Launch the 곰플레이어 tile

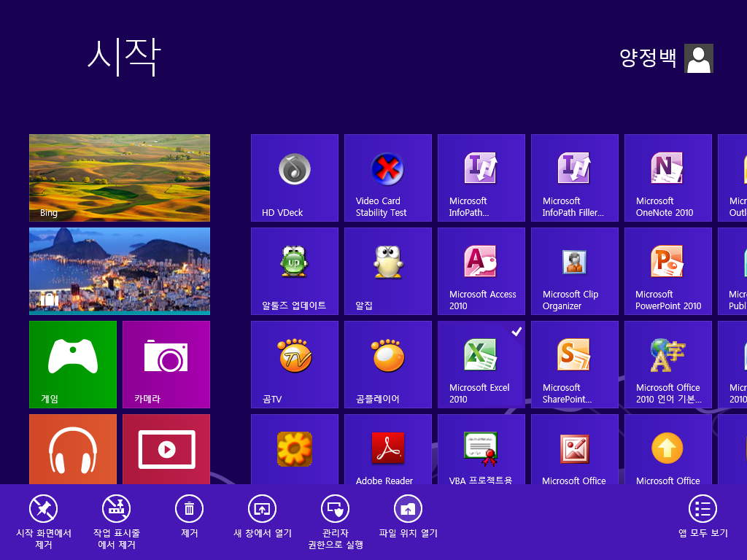(388, 365)
